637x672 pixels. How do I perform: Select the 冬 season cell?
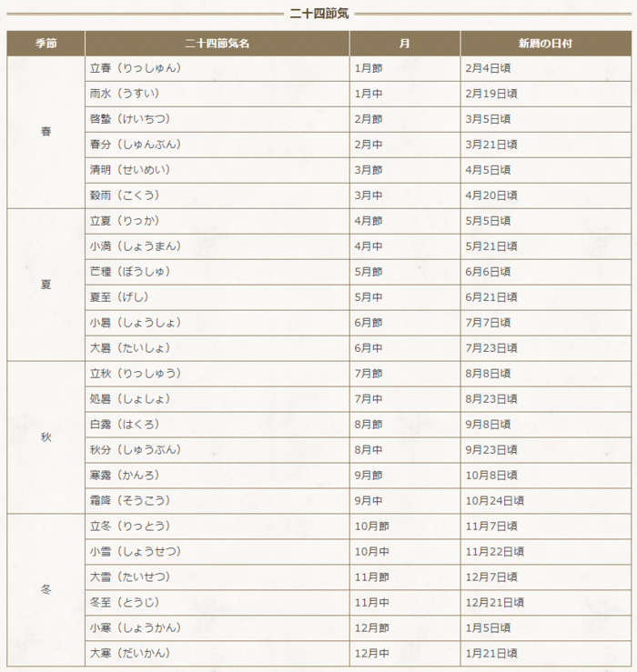pyautogui.click(x=45, y=590)
